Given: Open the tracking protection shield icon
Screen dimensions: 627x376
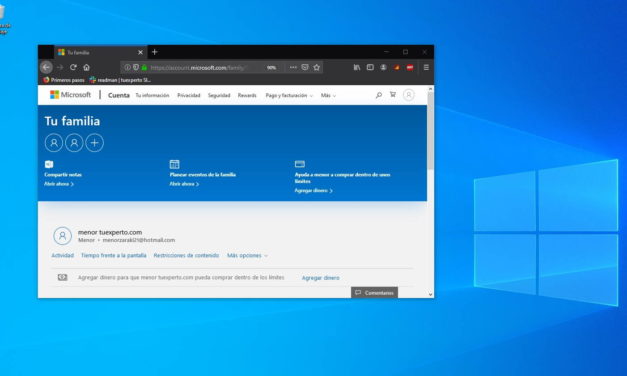Looking at the screenshot, I should tap(136, 68).
